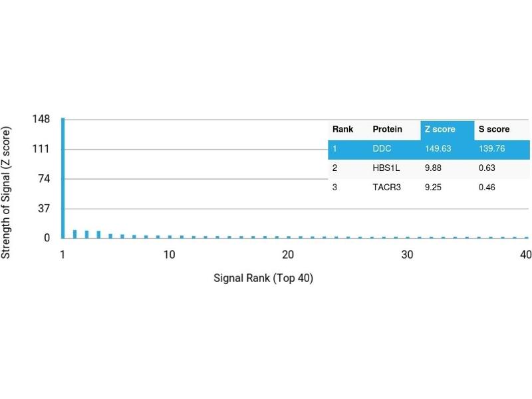Click the S score column header
The width and height of the screenshot is (532, 399).
(494, 129)
